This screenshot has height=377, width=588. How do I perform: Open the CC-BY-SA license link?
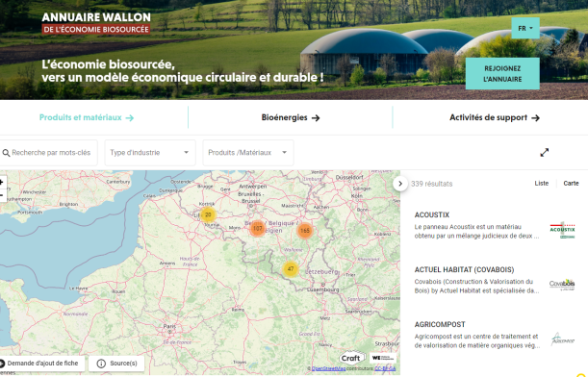click(x=385, y=368)
